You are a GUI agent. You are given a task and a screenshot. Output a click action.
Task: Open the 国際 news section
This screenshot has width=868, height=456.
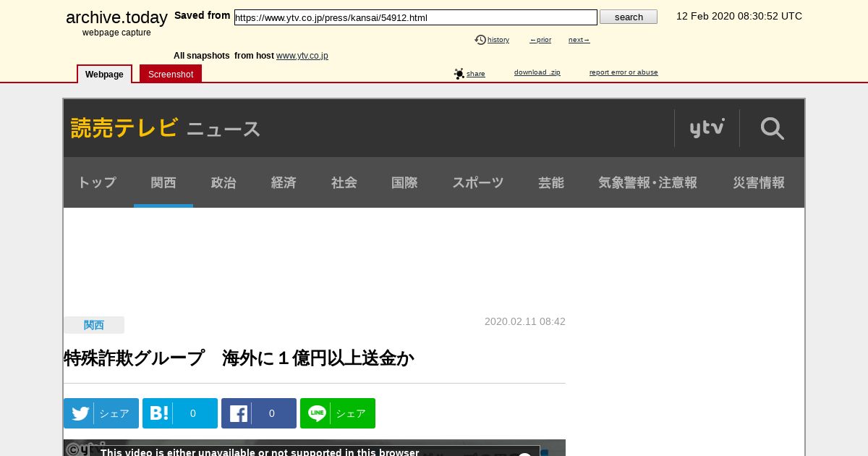coord(404,182)
